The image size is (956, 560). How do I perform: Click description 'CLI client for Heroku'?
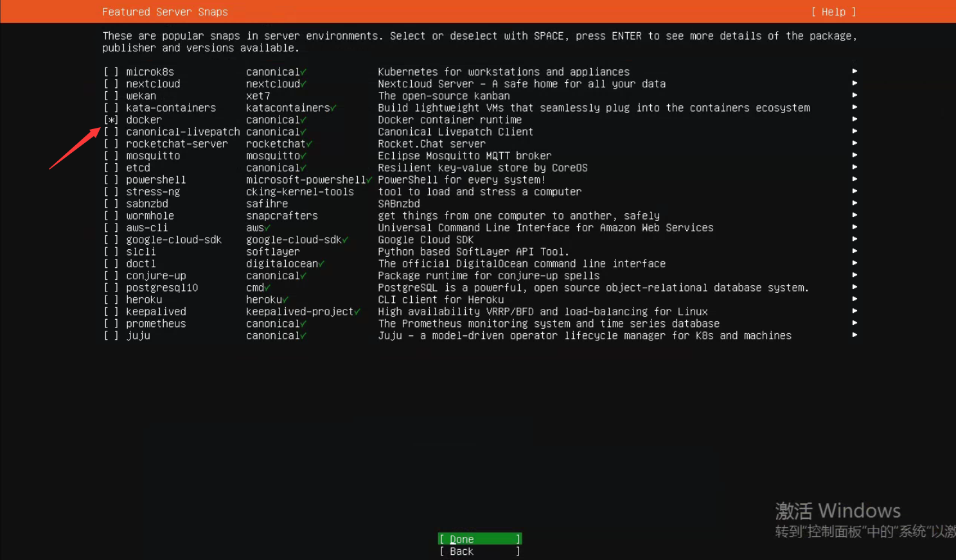click(x=441, y=300)
